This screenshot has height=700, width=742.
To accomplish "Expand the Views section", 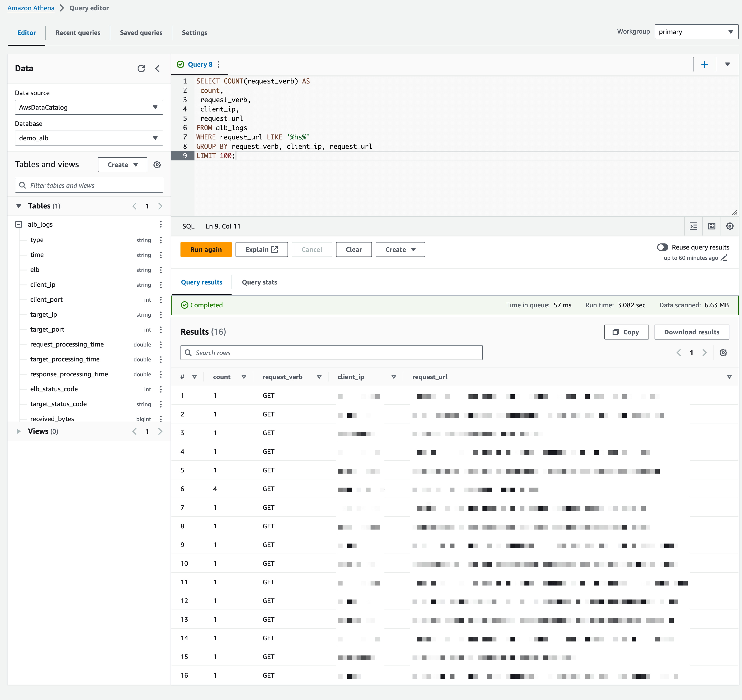I will coord(19,431).
